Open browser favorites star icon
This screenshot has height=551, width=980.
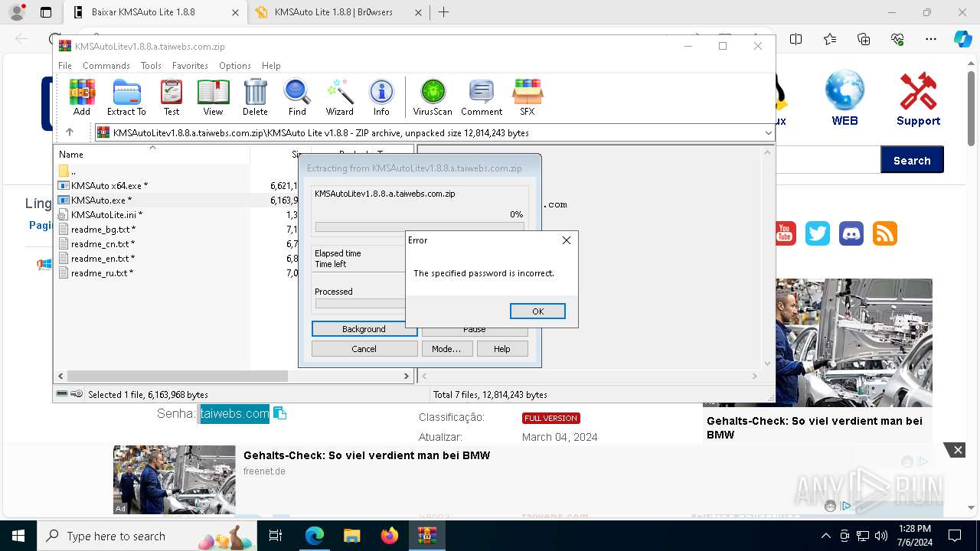click(x=830, y=39)
